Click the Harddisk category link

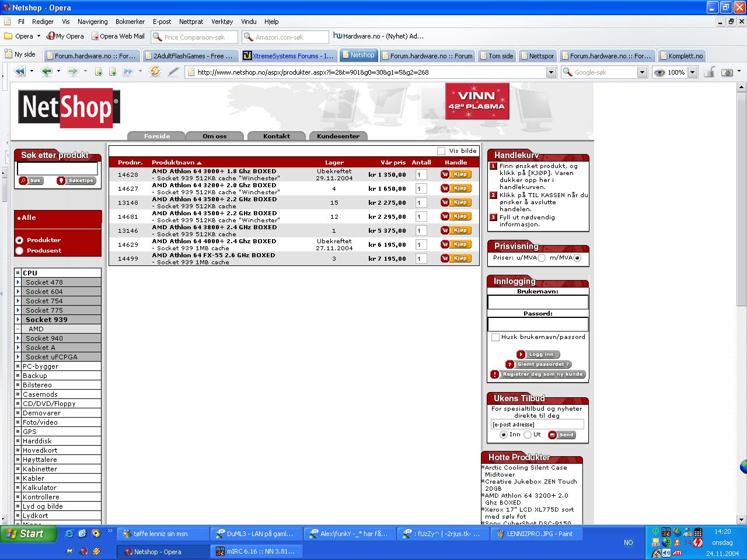pos(37,441)
